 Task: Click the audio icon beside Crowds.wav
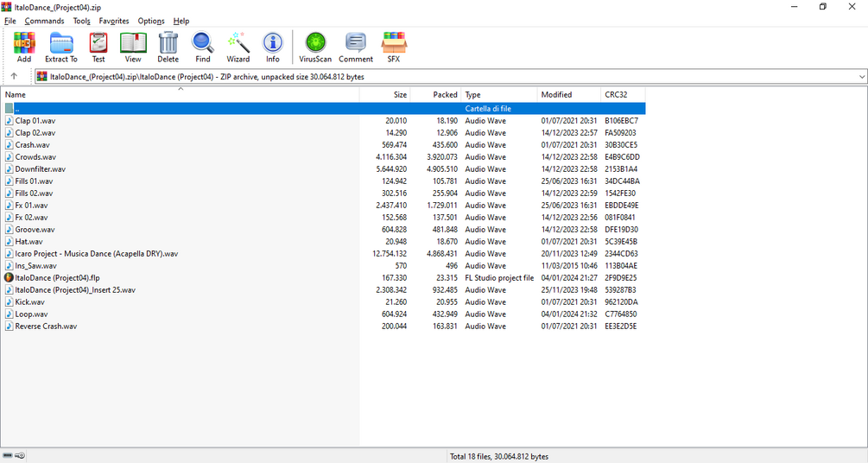pos(10,156)
